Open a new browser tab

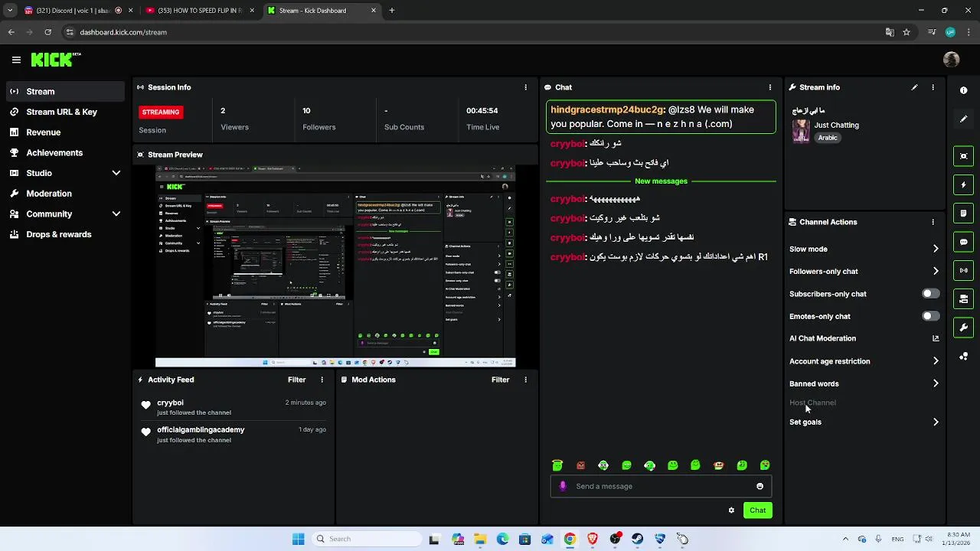click(391, 11)
